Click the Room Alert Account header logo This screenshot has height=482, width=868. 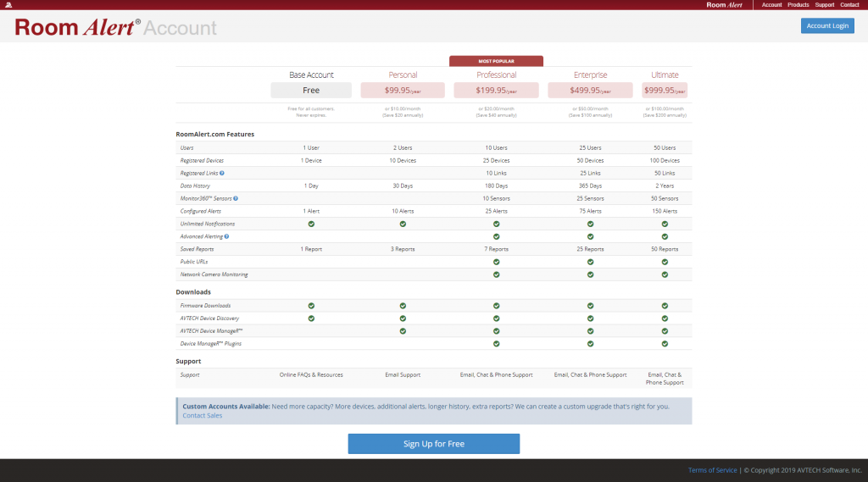tap(115, 27)
